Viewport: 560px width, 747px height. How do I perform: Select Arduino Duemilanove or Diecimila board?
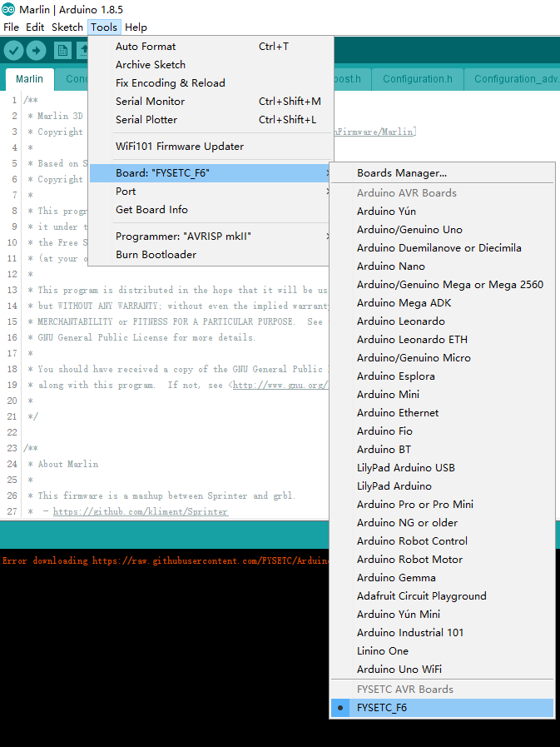tap(443, 247)
